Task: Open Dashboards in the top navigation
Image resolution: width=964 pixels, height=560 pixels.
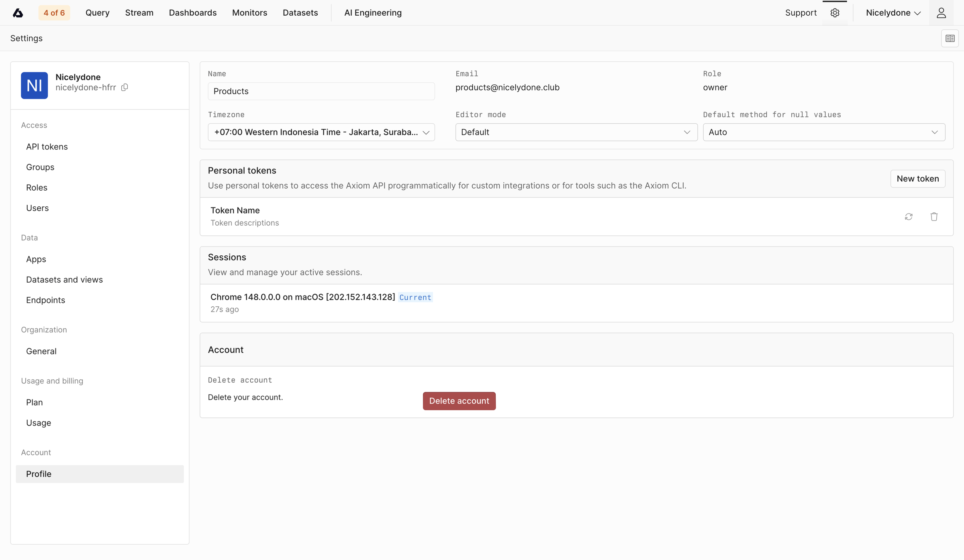Action: (193, 13)
